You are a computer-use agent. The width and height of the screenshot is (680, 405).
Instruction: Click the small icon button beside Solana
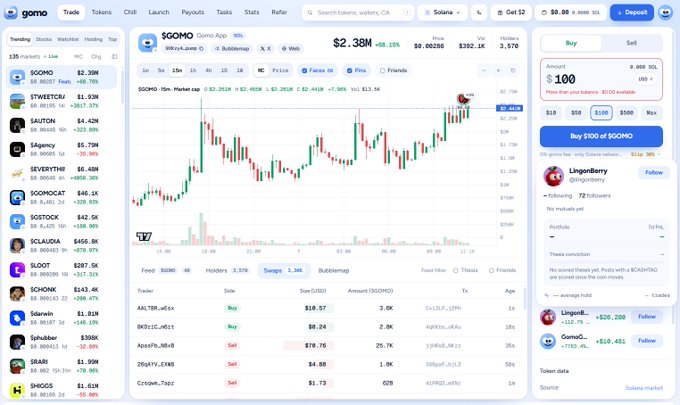479,13
